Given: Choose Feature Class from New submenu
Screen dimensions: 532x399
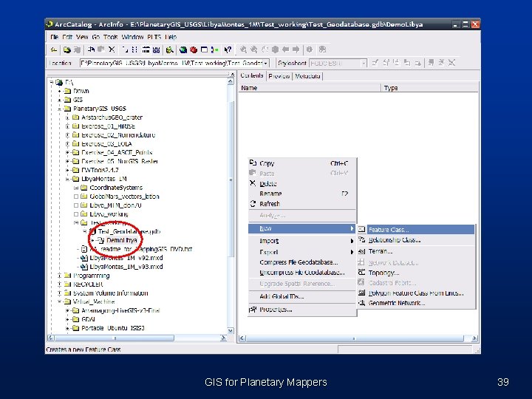Looking at the screenshot, I should [x=416, y=230].
